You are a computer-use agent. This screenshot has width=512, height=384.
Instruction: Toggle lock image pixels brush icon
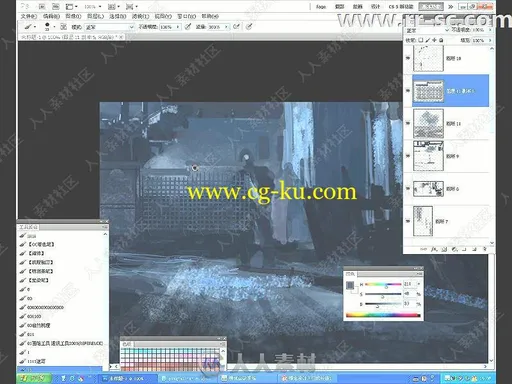tap(428, 40)
